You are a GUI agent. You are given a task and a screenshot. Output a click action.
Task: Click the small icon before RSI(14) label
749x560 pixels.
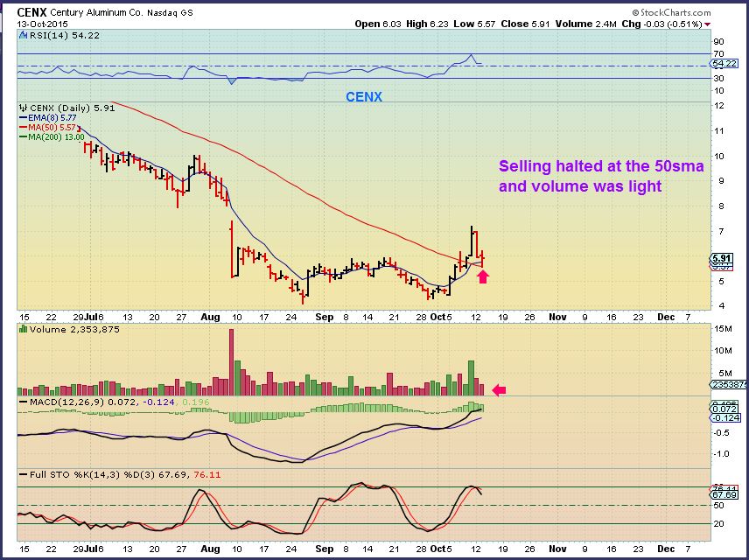23,35
